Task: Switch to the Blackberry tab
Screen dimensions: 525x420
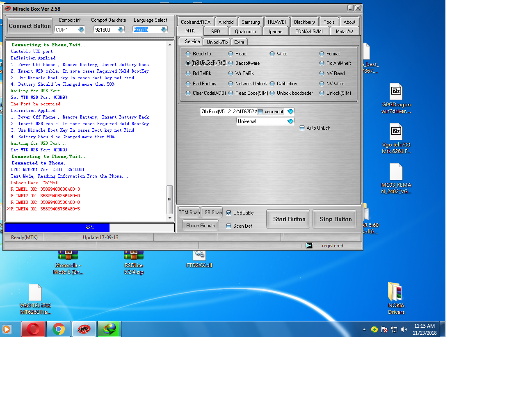Action: 304,22
